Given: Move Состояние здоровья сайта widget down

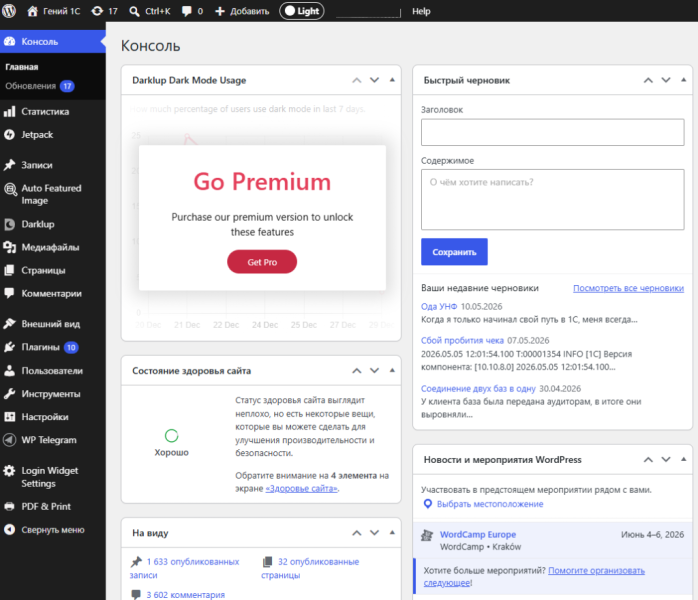Looking at the screenshot, I should tap(374, 371).
